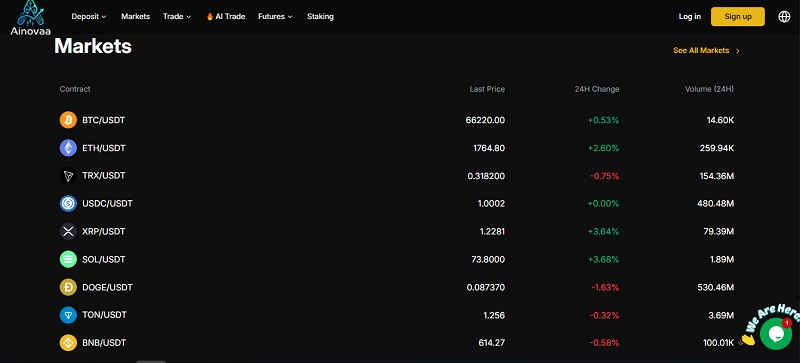Click the 530.46M volume value

click(716, 287)
